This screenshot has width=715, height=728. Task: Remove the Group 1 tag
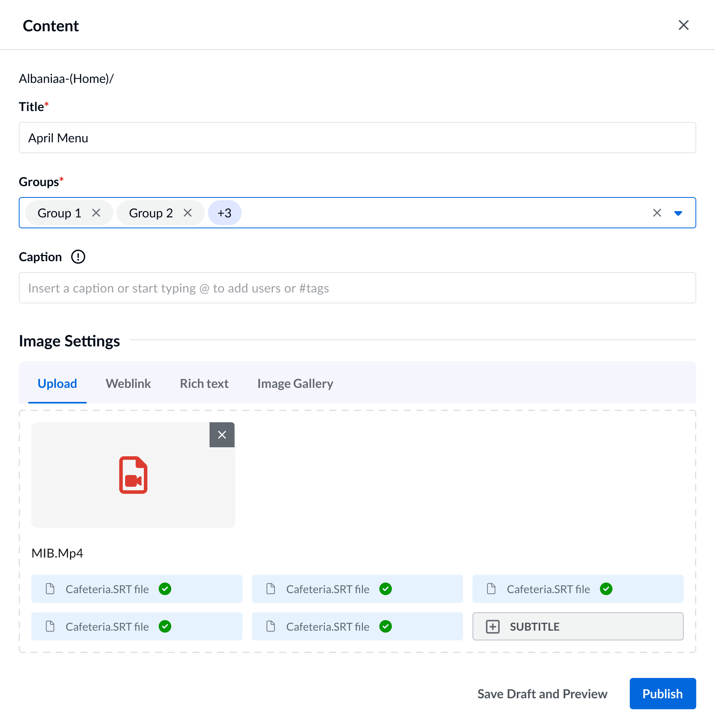[97, 213]
